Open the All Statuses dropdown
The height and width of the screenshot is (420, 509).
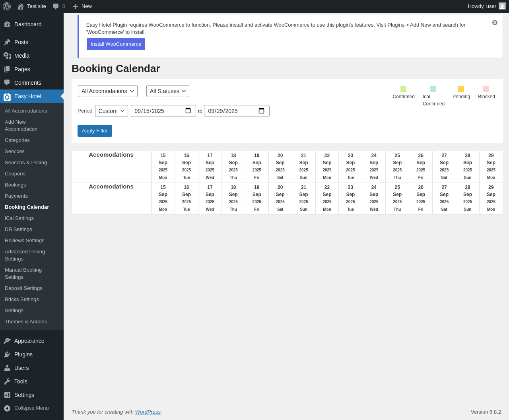pos(168,91)
